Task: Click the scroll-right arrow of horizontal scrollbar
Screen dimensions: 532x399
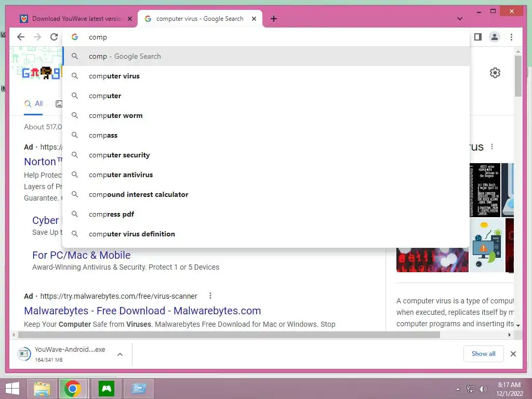Action: 509,335
